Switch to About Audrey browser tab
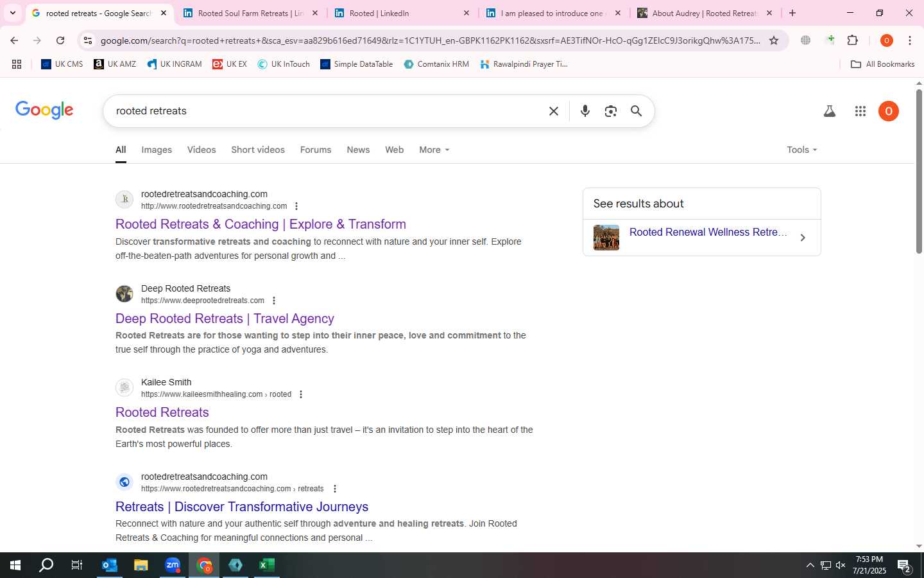Screen dimensions: 924x578 pyautogui.click(x=705, y=13)
